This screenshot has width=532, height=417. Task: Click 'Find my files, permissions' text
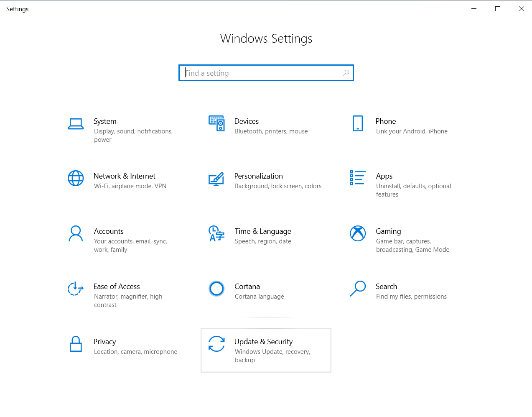411,297
